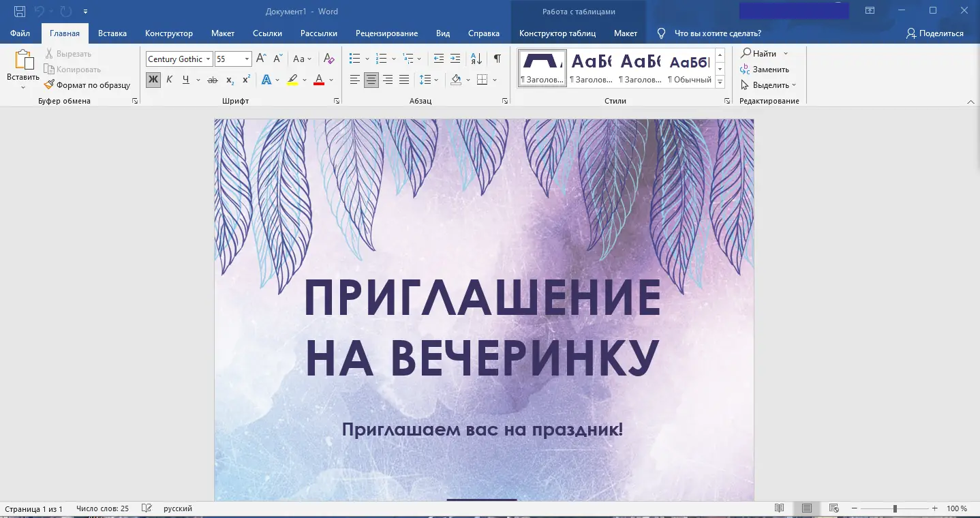Click the Поделиться button

point(935,33)
